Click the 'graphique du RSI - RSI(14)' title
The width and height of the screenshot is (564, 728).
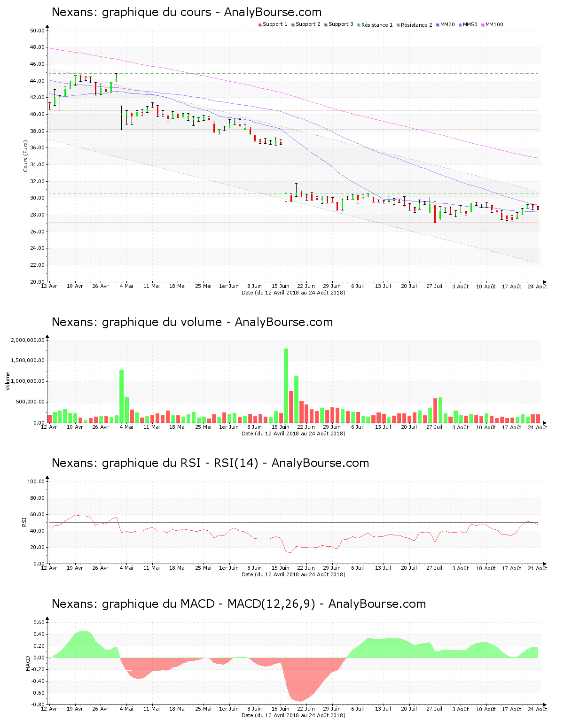pyautogui.click(x=210, y=463)
